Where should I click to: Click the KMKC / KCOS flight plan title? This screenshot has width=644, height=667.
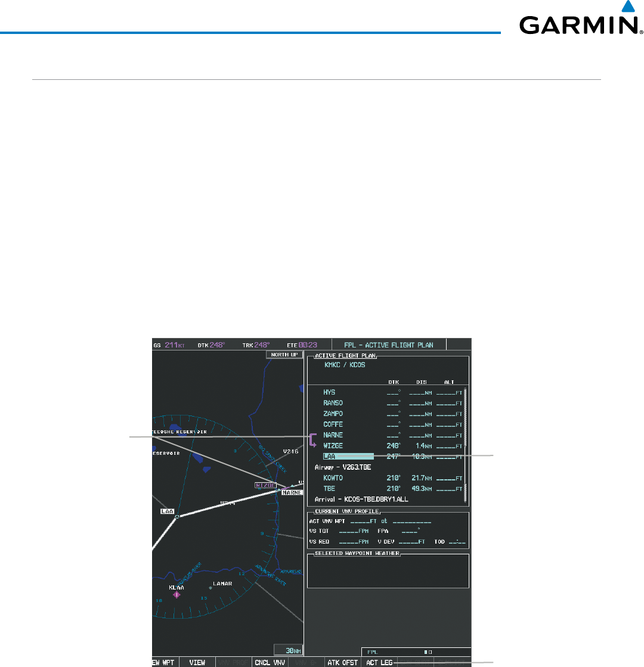(345, 365)
